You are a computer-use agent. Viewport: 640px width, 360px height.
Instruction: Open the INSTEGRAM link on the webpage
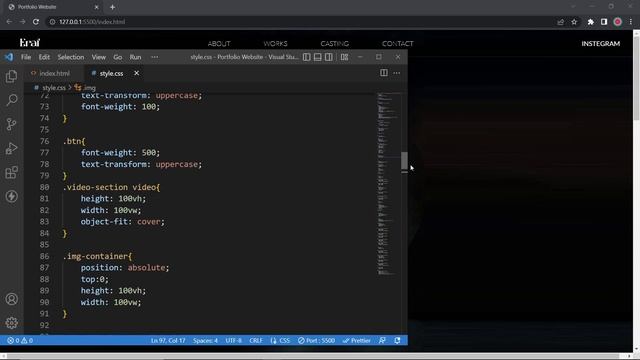[600, 44]
